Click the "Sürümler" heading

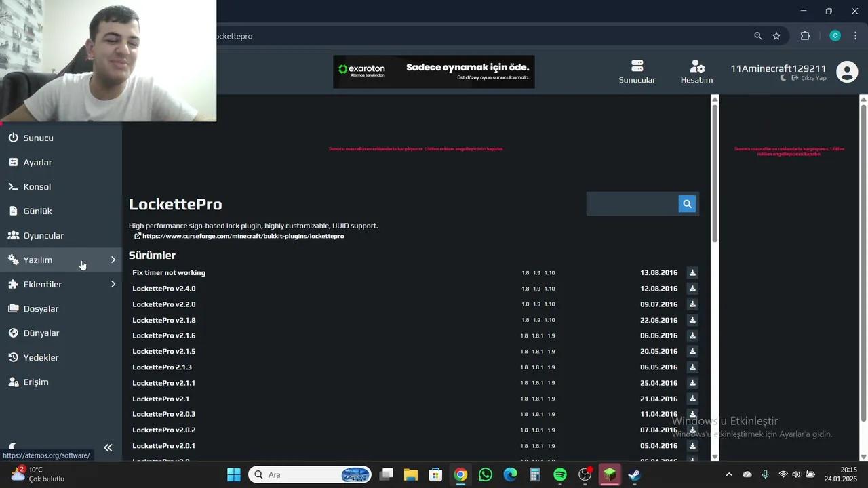coord(152,256)
